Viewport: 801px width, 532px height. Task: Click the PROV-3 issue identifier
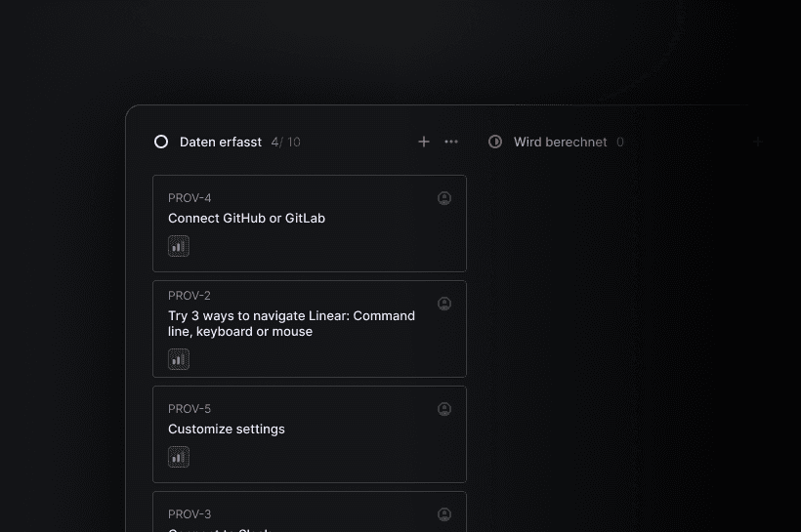[190, 514]
